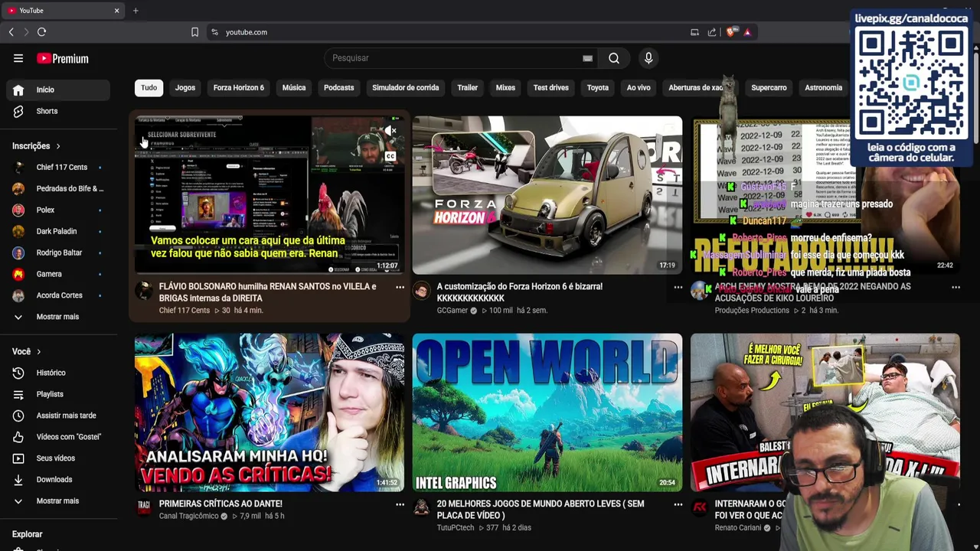Open Seus vídeos in sidebar
The width and height of the screenshot is (980, 551).
point(58,458)
